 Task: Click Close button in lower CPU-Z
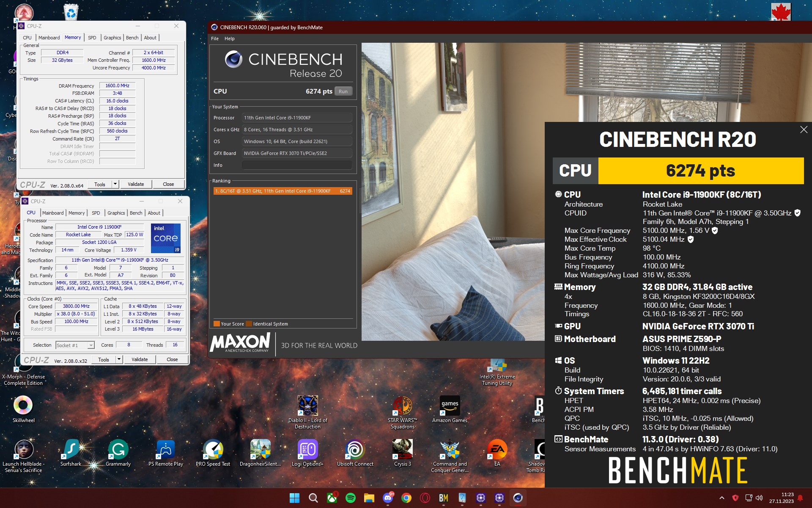pos(172,359)
